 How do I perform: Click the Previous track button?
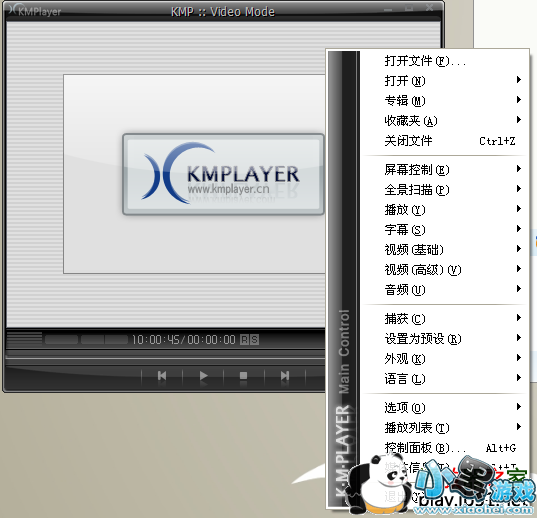pyautogui.click(x=162, y=376)
